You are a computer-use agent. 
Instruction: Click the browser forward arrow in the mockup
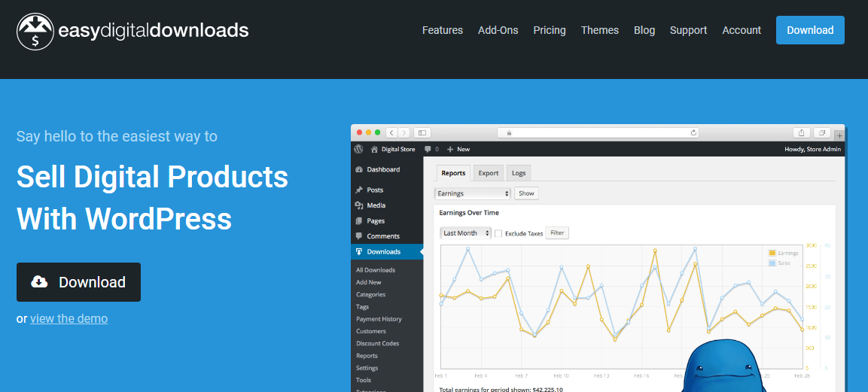coord(405,132)
